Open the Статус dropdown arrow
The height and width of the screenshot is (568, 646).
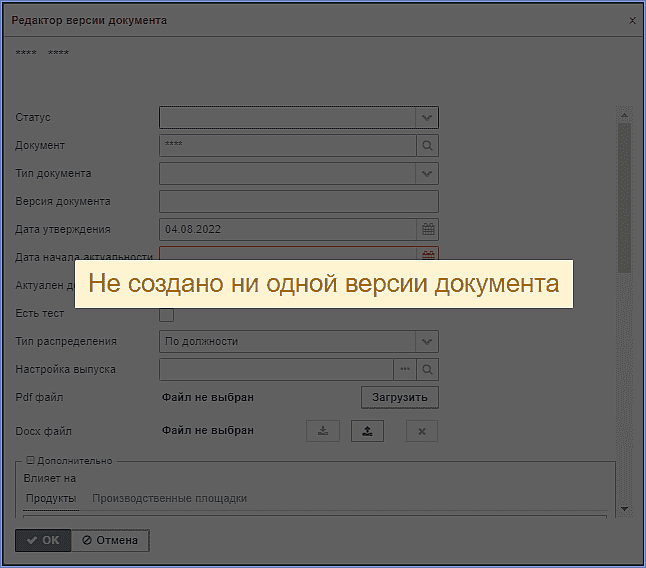point(427,118)
